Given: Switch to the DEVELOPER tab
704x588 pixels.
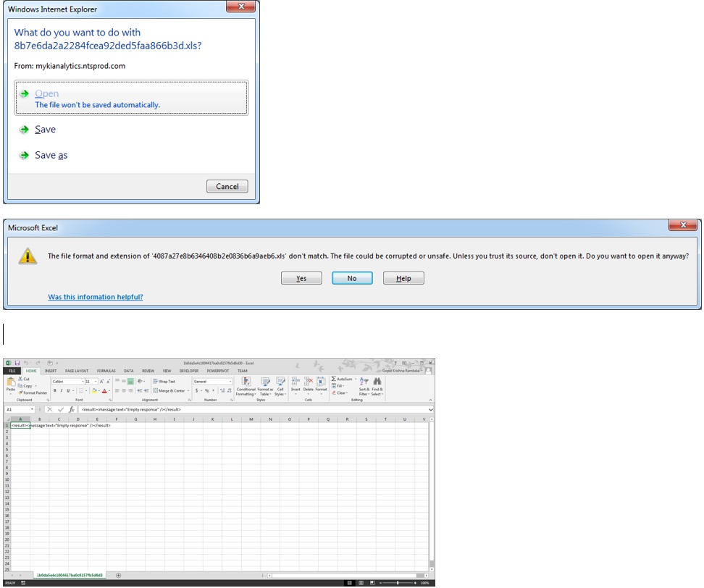Looking at the screenshot, I should click(x=189, y=371).
